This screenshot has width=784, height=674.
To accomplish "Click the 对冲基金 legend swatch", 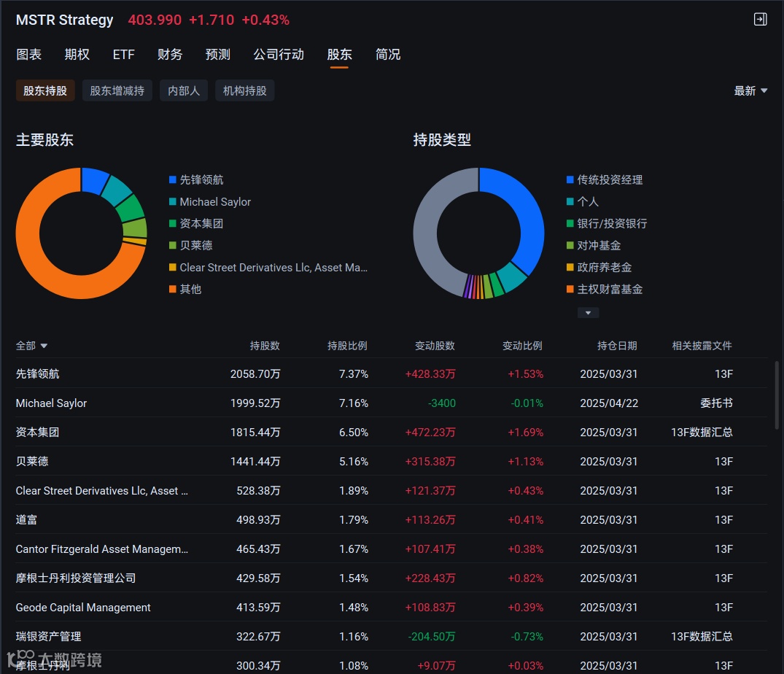I will coord(570,246).
